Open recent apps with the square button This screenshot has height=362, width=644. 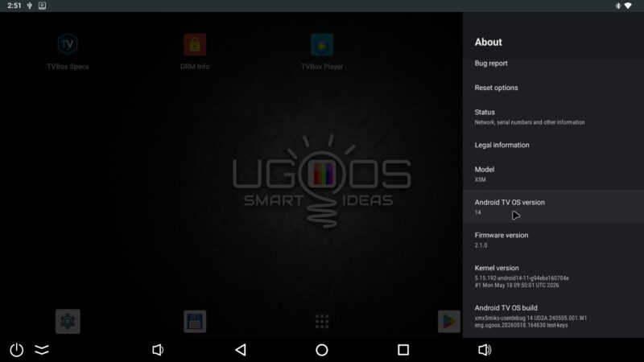[403, 350]
